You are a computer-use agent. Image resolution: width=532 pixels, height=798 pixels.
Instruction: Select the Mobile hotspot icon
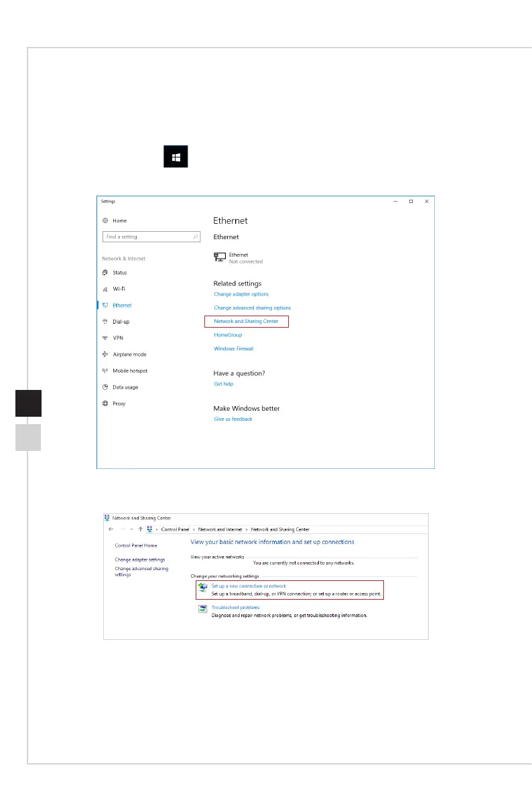(x=105, y=371)
